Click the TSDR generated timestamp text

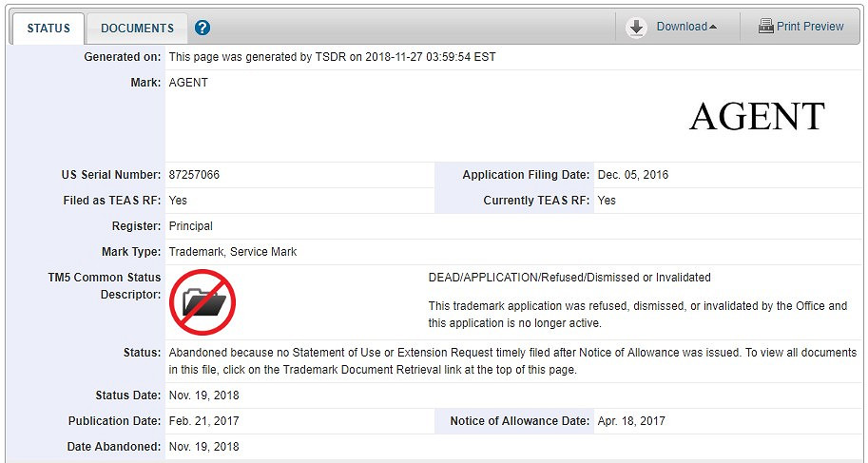pos(332,57)
